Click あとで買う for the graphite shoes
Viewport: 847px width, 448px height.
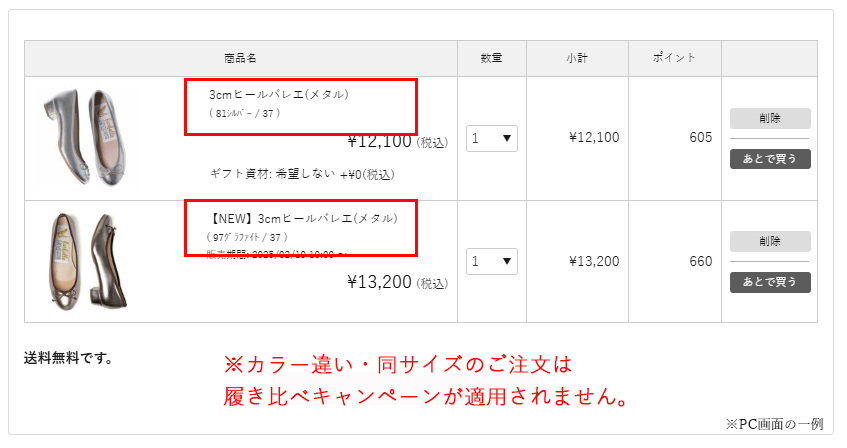(770, 282)
